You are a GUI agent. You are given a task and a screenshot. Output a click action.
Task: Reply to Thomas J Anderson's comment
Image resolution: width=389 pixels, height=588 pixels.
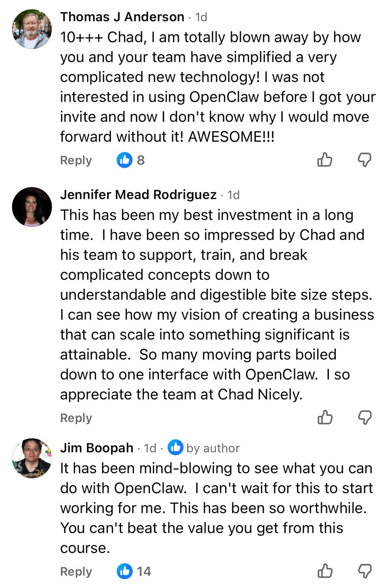click(76, 160)
